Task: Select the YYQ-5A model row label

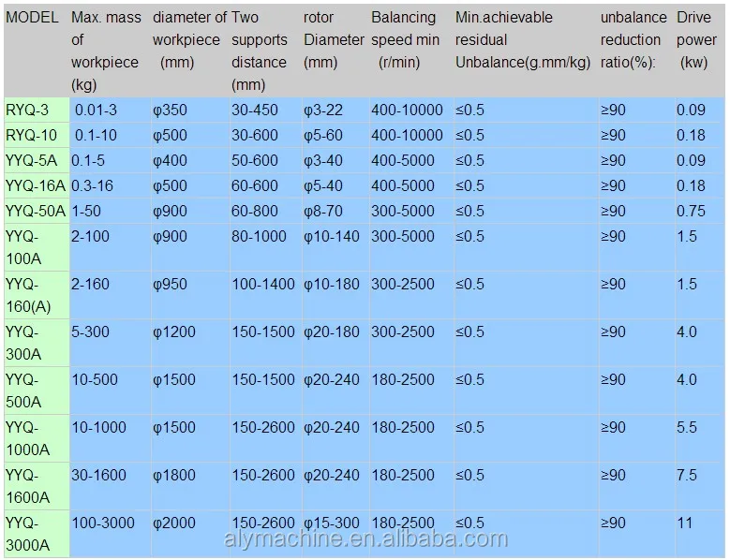Action: [32, 160]
